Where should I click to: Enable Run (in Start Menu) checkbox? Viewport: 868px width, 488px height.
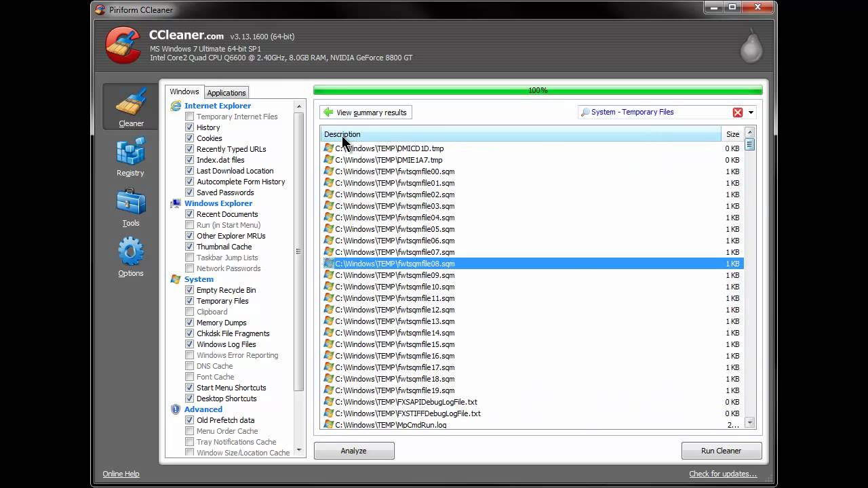click(190, 225)
